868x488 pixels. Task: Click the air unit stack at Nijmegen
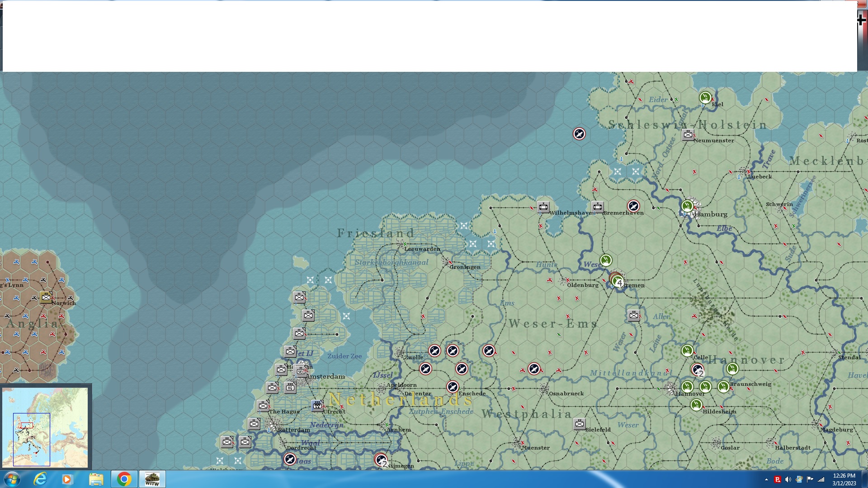point(381,460)
